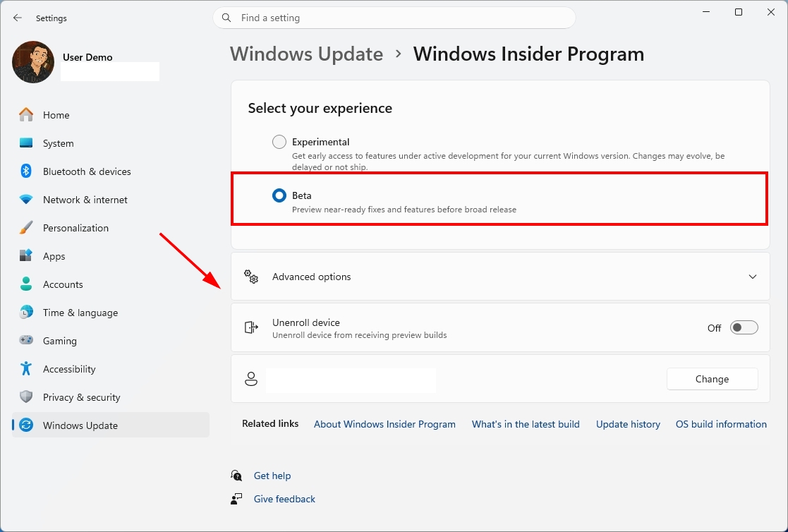This screenshot has width=788, height=532.
Task: Click the User Demo name
Action: coord(87,57)
